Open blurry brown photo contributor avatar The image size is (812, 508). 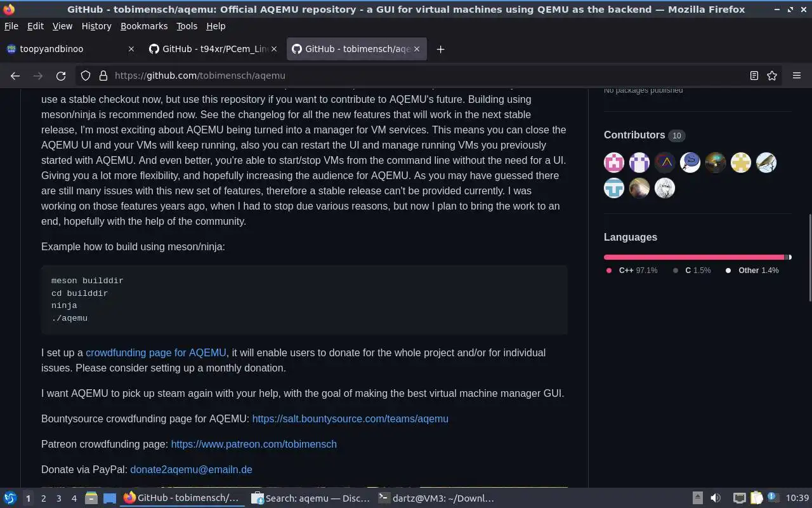(639, 188)
